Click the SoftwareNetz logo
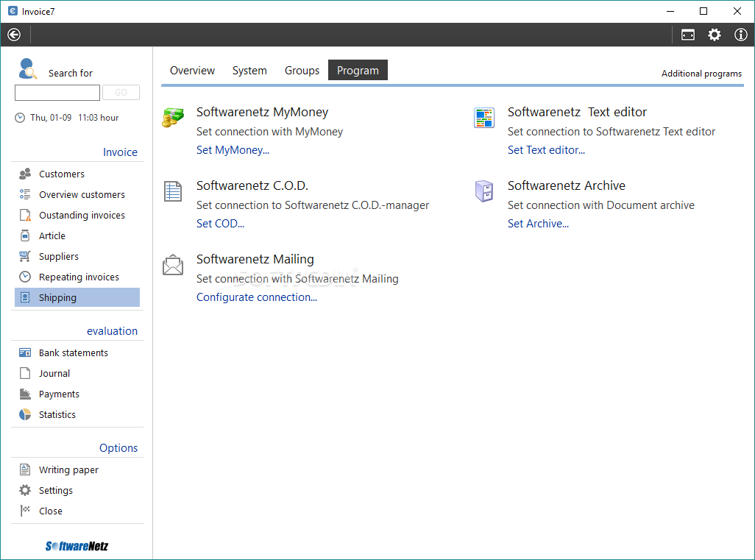This screenshot has width=755, height=560. 77,545
